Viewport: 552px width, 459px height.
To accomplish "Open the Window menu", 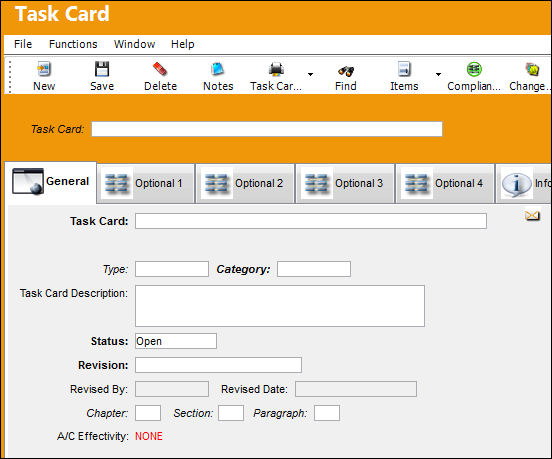I will [x=134, y=44].
